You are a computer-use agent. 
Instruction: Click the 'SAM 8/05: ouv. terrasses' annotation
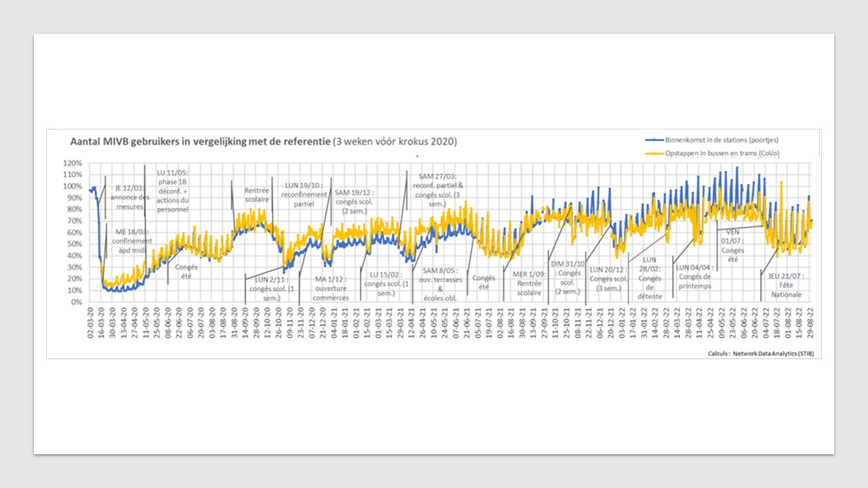click(x=440, y=284)
